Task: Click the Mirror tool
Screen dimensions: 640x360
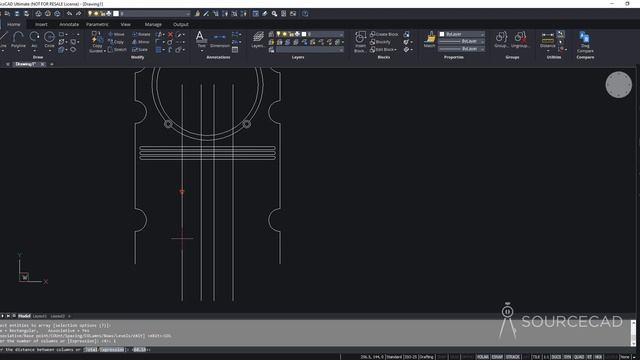Action: pyautogui.click(x=141, y=42)
